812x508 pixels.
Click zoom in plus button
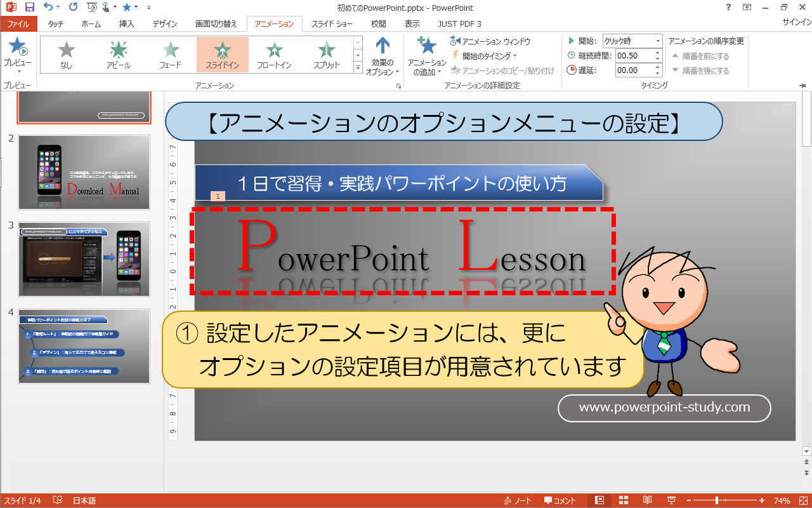pyautogui.click(x=762, y=500)
